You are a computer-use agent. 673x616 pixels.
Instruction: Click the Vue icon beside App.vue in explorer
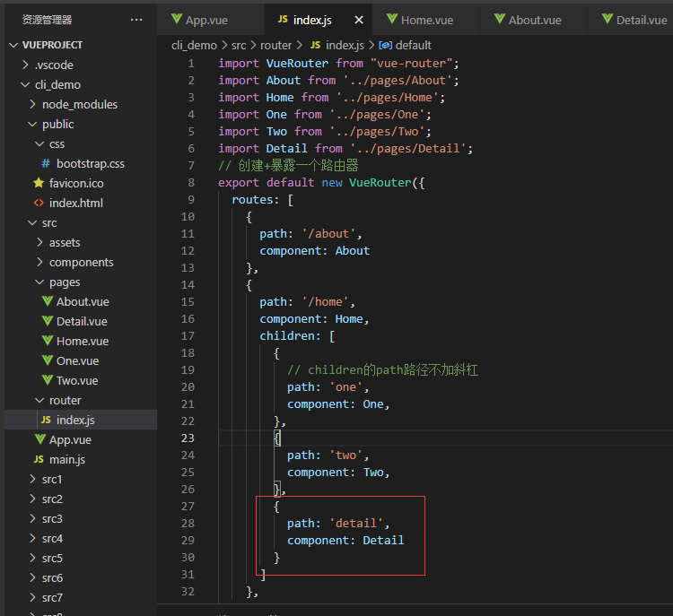(x=40, y=439)
